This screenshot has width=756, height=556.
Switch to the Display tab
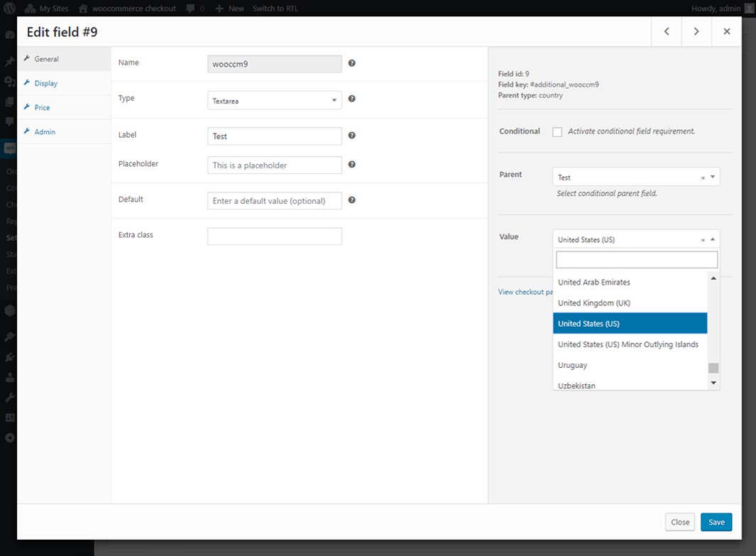45,84
